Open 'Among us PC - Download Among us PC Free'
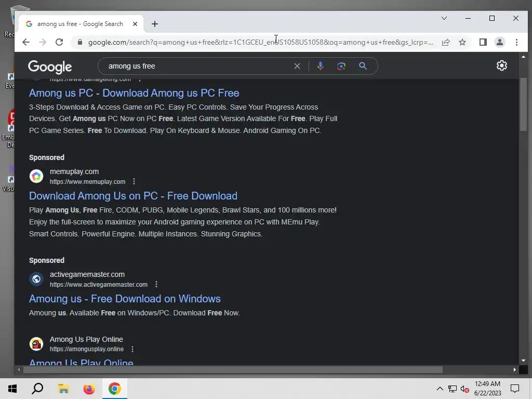 coord(134,93)
